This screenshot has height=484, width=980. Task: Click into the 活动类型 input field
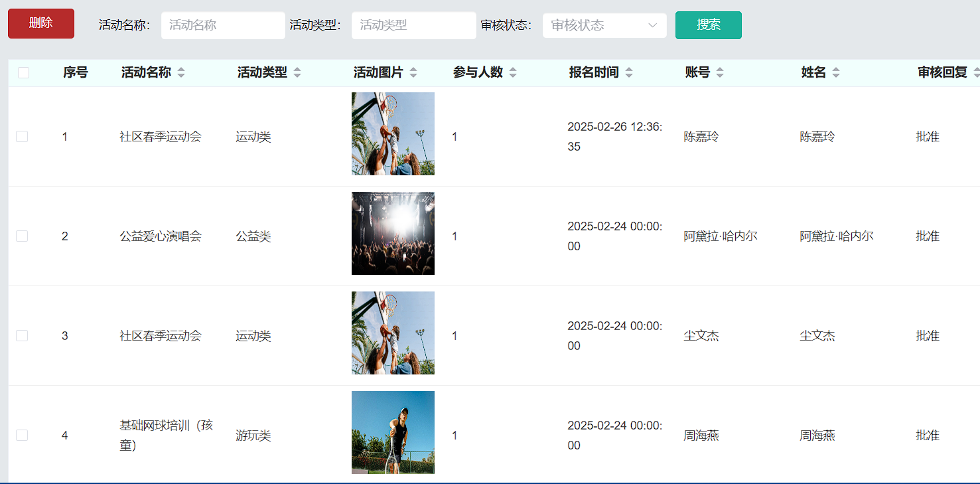pos(413,25)
